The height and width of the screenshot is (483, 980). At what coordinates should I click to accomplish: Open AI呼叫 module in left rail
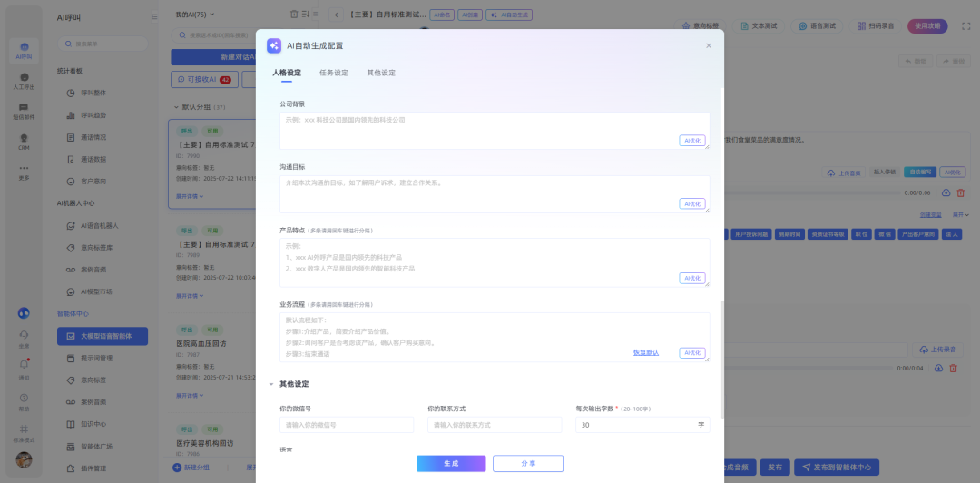tap(24, 51)
